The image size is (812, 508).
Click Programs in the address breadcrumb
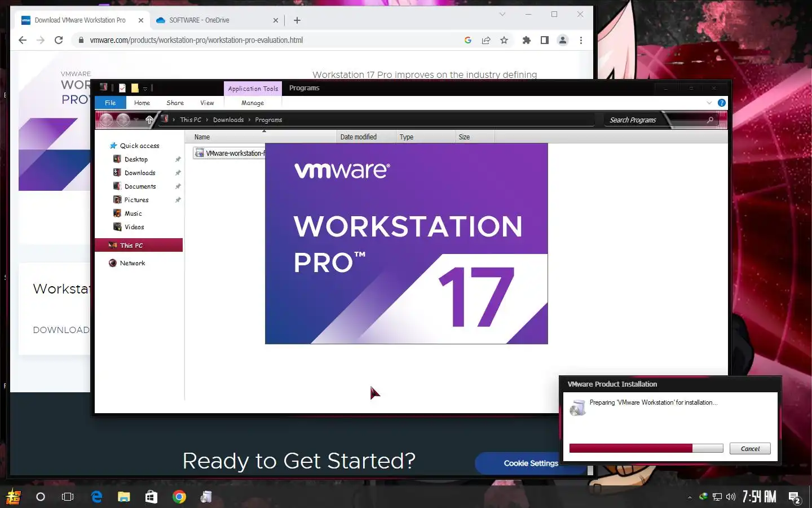268,120
